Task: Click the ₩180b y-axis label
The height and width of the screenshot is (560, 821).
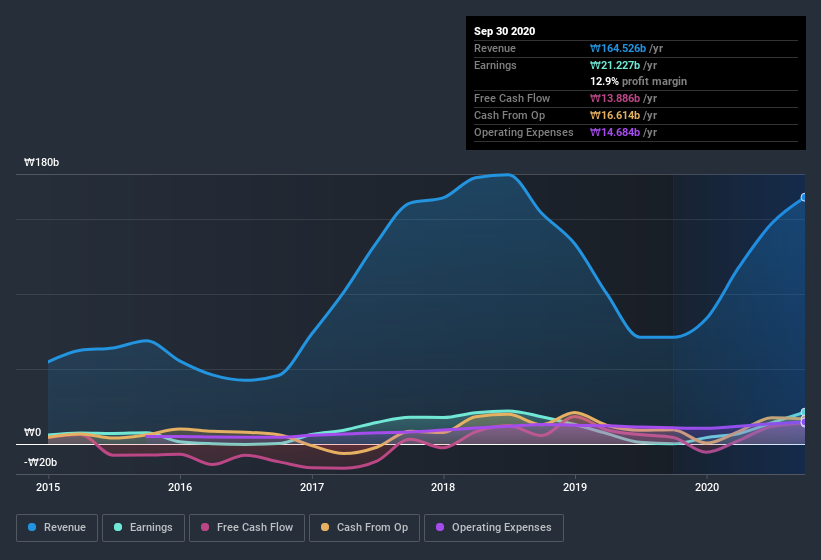Action: click(42, 162)
